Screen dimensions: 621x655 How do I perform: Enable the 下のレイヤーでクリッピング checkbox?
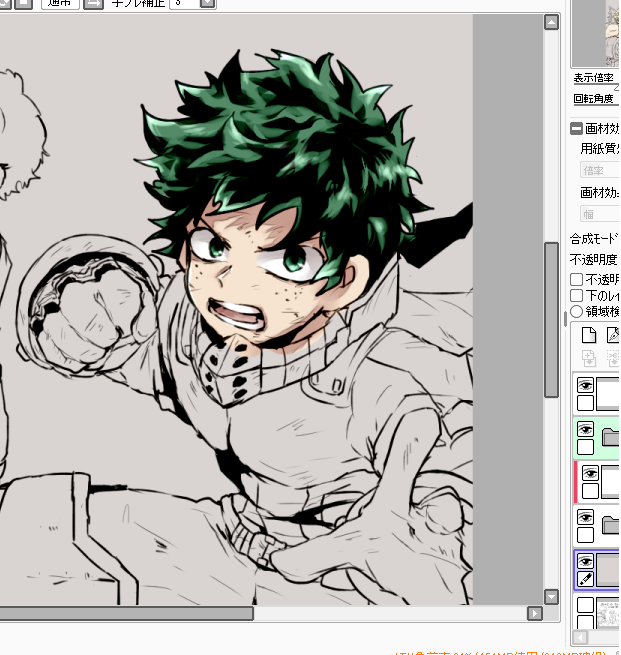(576, 295)
